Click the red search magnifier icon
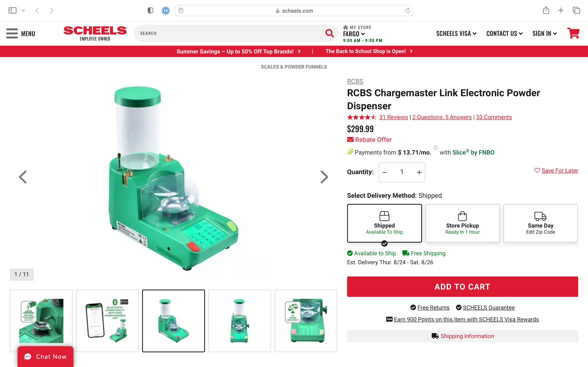Image resolution: width=588 pixels, height=367 pixels. click(329, 33)
